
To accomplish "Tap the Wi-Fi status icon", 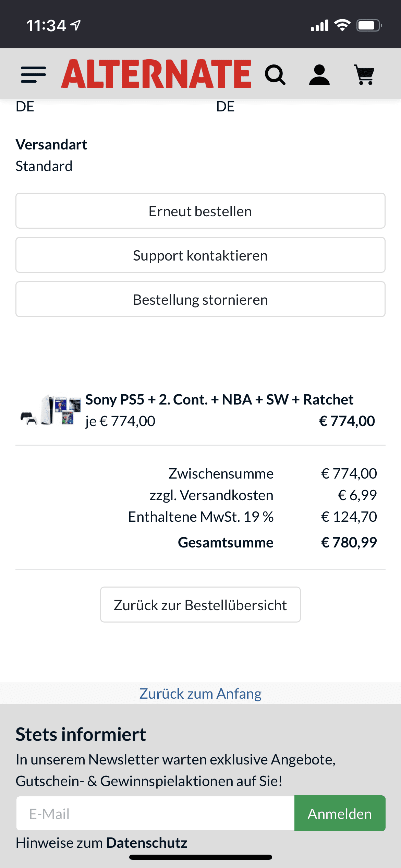I will tap(342, 25).
